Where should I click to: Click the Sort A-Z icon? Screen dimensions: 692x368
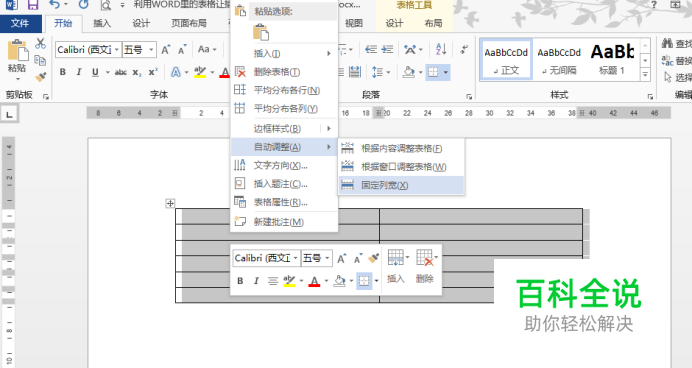coord(441,49)
